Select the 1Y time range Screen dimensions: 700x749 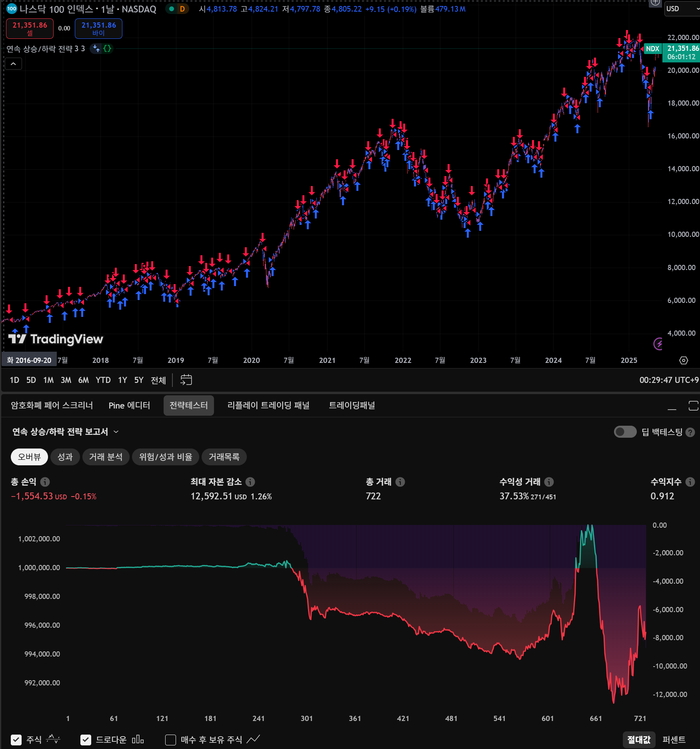pos(122,380)
